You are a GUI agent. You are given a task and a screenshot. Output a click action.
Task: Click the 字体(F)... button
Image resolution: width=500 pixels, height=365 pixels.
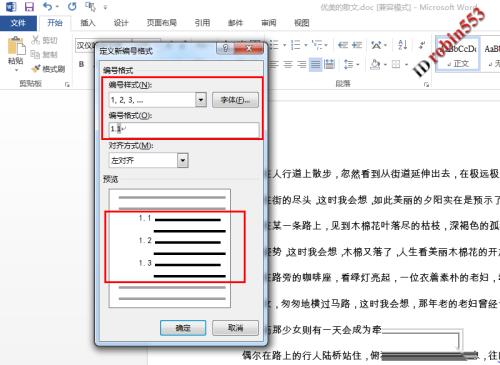pyautogui.click(x=235, y=100)
